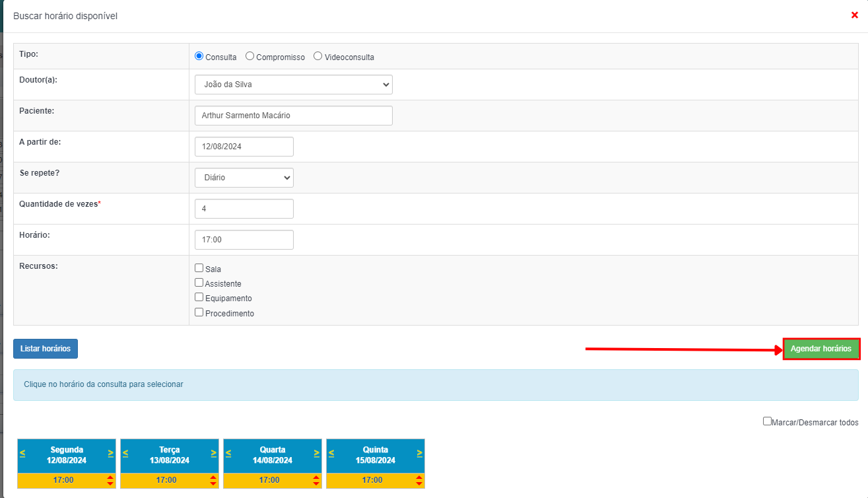Click the Terça 13/08/2024 day header
The width and height of the screenshot is (868, 498).
pyautogui.click(x=170, y=455)
